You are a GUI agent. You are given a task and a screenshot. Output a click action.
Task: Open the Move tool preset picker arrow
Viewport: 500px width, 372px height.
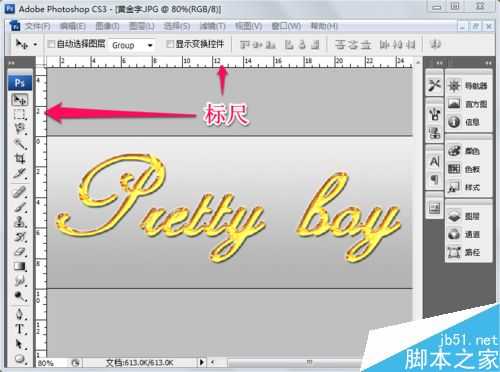coord(35,44)
